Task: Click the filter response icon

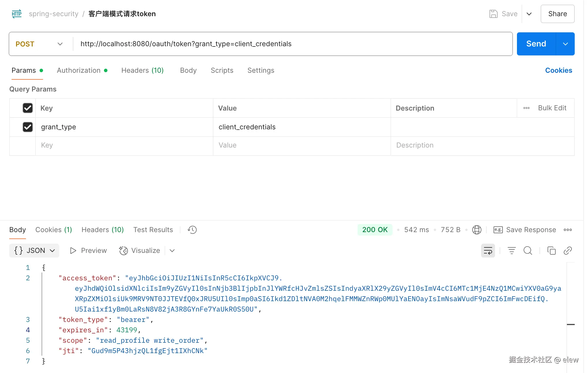Action: tap(511, 251)
